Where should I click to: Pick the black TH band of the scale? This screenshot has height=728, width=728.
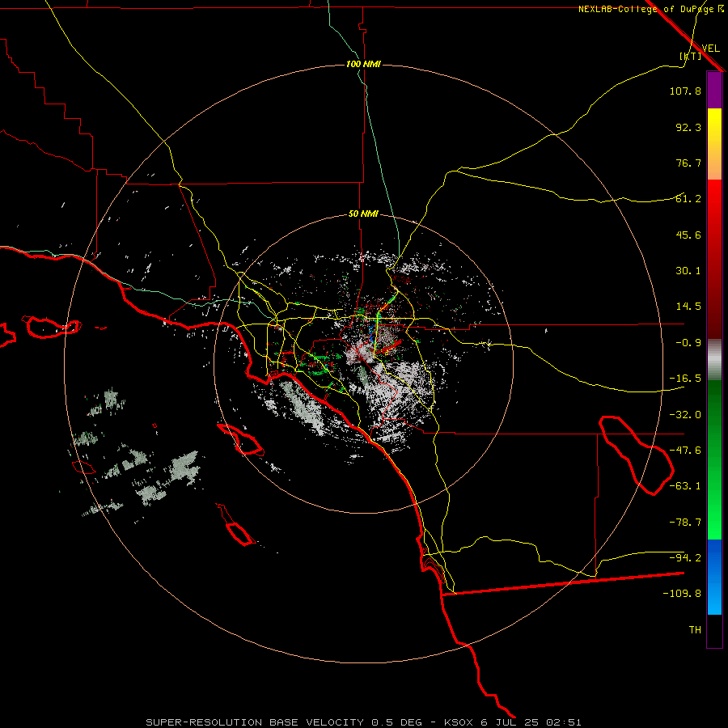coord(714,630)
